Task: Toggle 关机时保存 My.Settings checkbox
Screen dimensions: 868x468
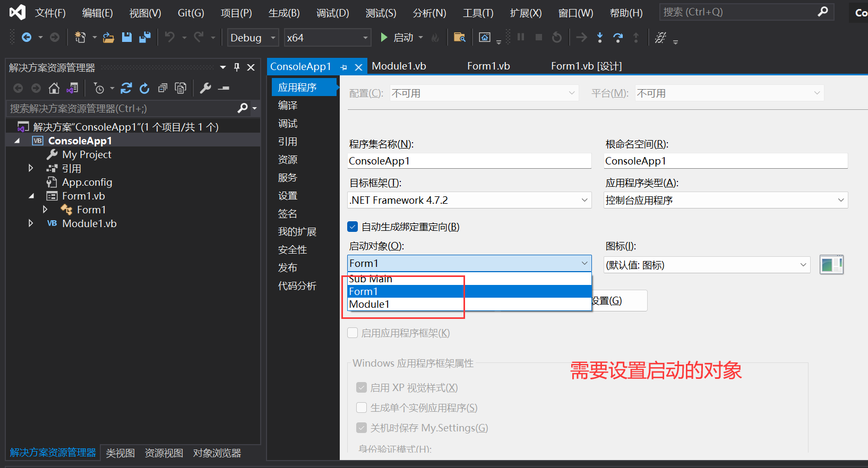Action: click(362, 428)
